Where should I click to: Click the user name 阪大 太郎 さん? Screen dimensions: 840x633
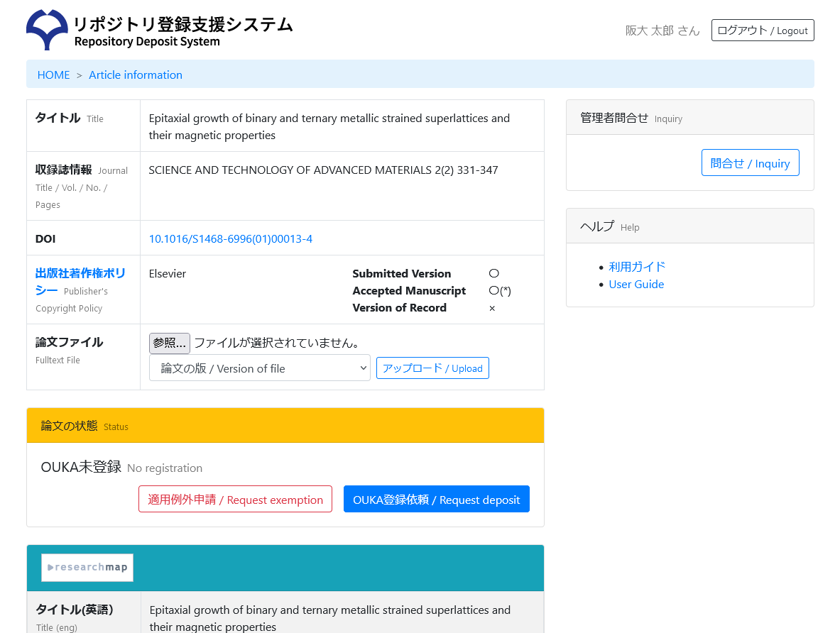(662, 31)
